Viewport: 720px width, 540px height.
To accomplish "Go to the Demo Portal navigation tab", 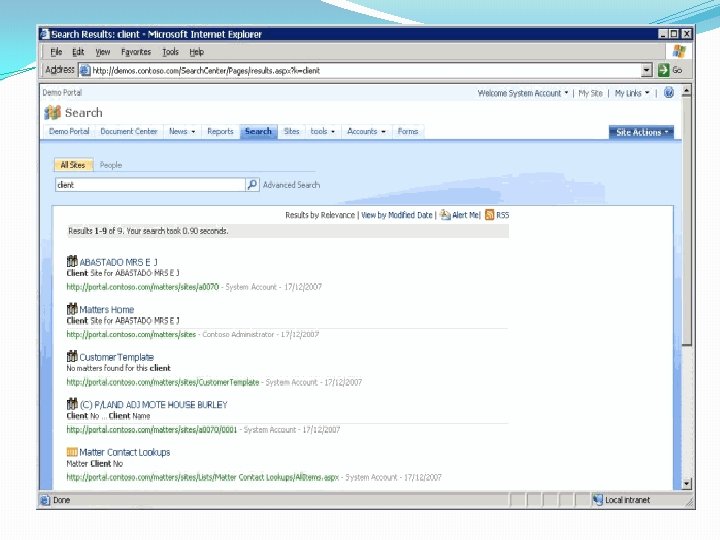I will tap(69, 131).
